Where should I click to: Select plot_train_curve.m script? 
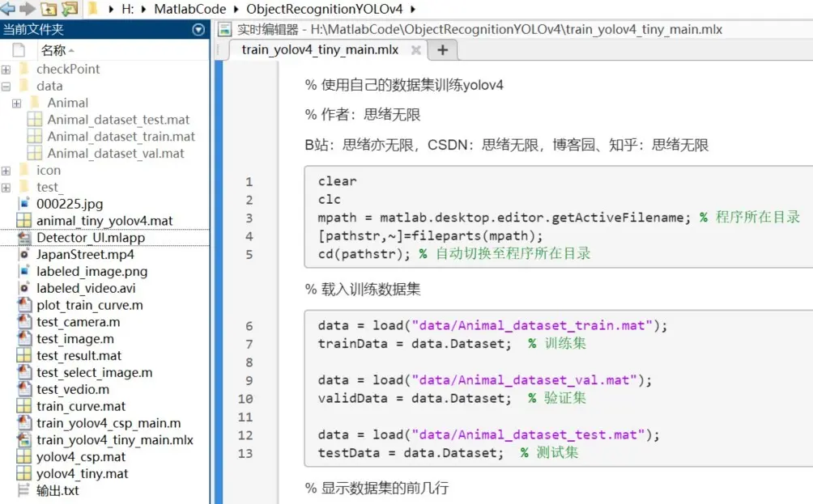coord(89,305)
